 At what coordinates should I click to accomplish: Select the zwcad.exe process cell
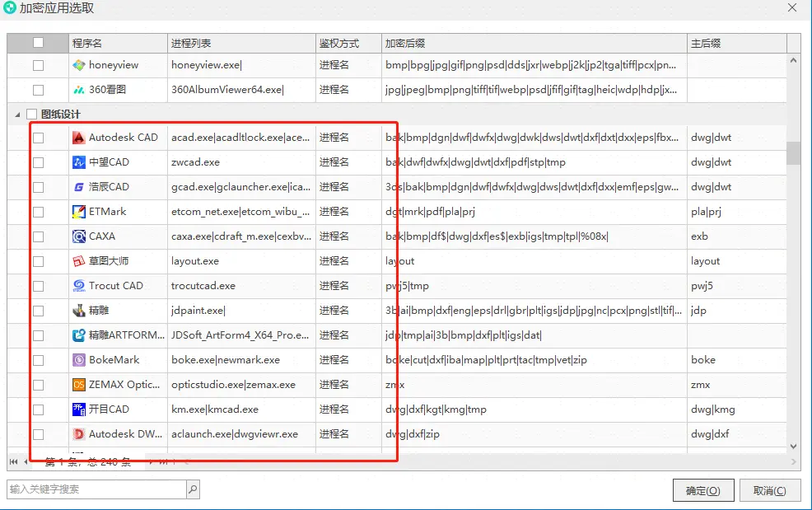click(241, 162)
